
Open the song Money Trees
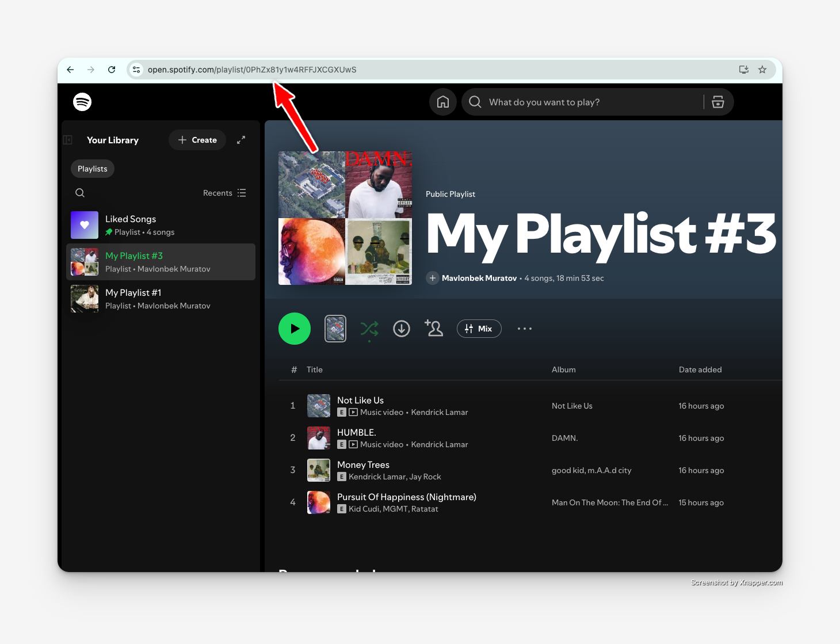coord(363,464)
